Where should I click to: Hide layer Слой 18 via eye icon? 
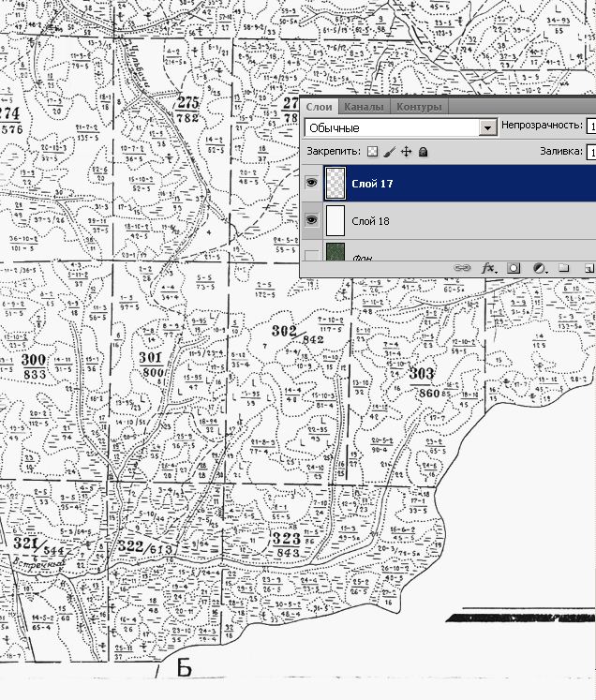click(x=312, y=220)
